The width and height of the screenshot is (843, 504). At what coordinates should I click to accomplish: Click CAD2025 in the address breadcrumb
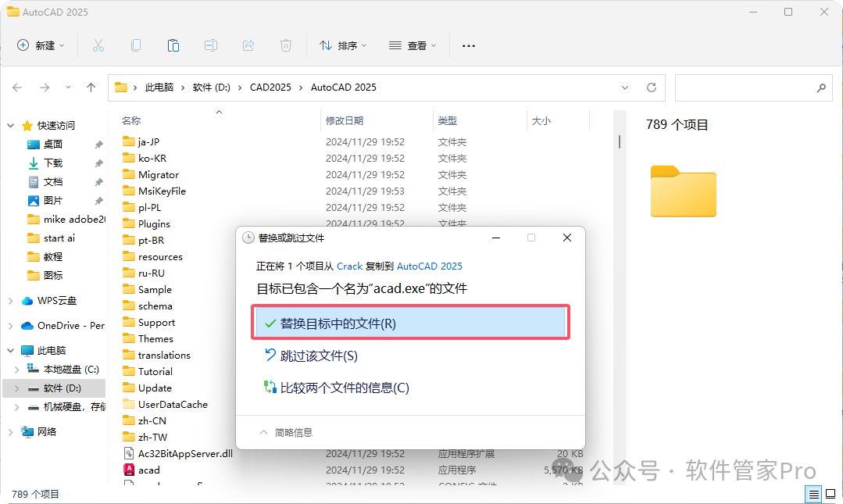[270, 88]
